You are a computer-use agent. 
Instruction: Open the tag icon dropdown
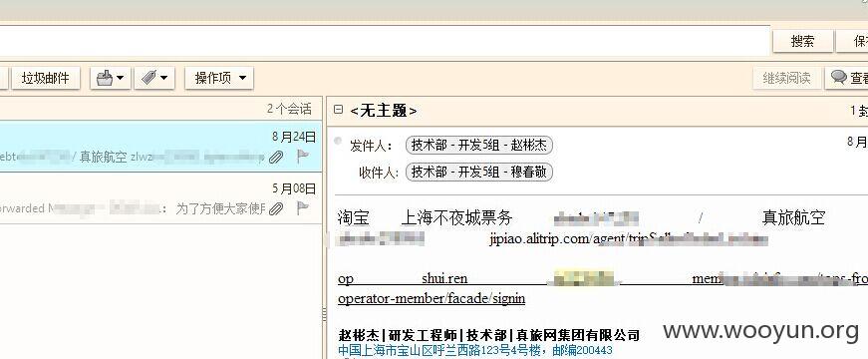pos(154,78)
